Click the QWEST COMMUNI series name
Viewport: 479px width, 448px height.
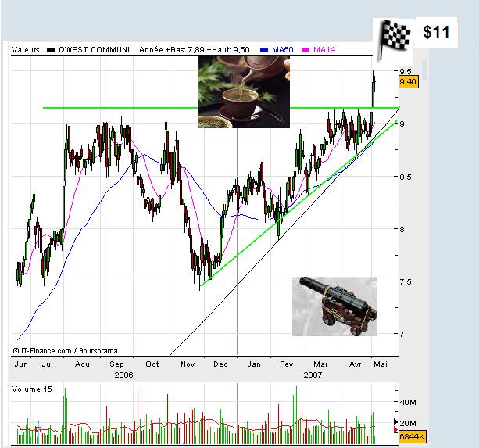[x=94, y=50]
